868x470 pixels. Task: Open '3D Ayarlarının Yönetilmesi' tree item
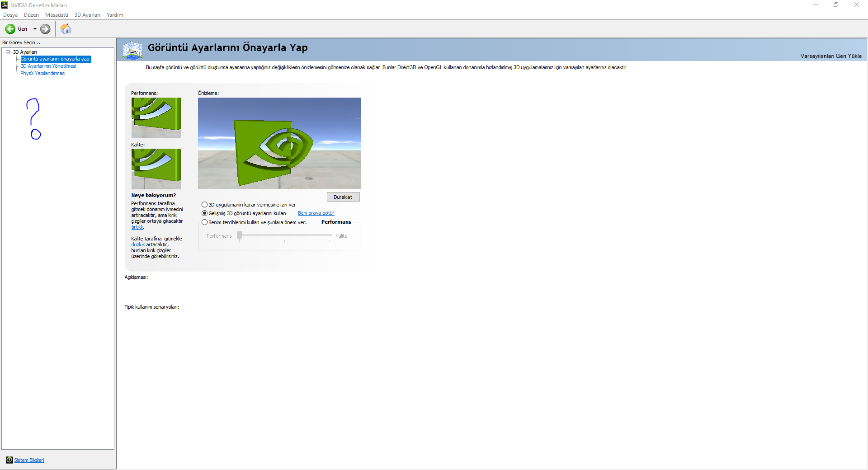(x=48, y=66)
